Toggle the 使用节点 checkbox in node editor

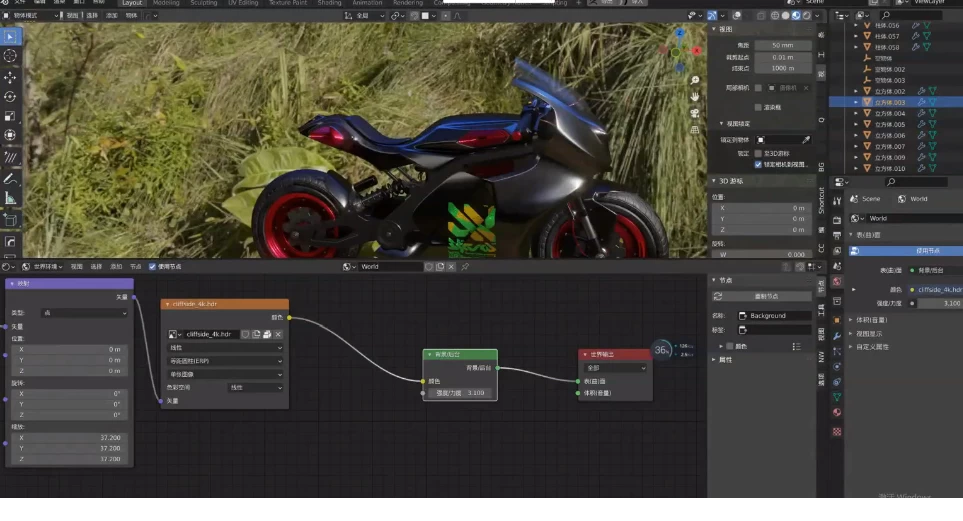click(x=153, y=267)
